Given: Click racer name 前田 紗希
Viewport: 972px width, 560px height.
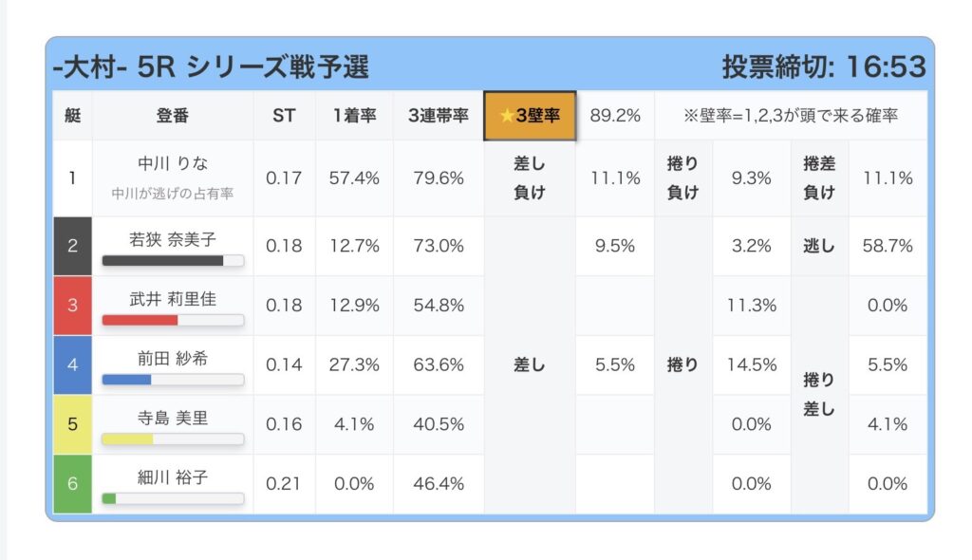Looking at the screenshot, I should click(173, 357).
